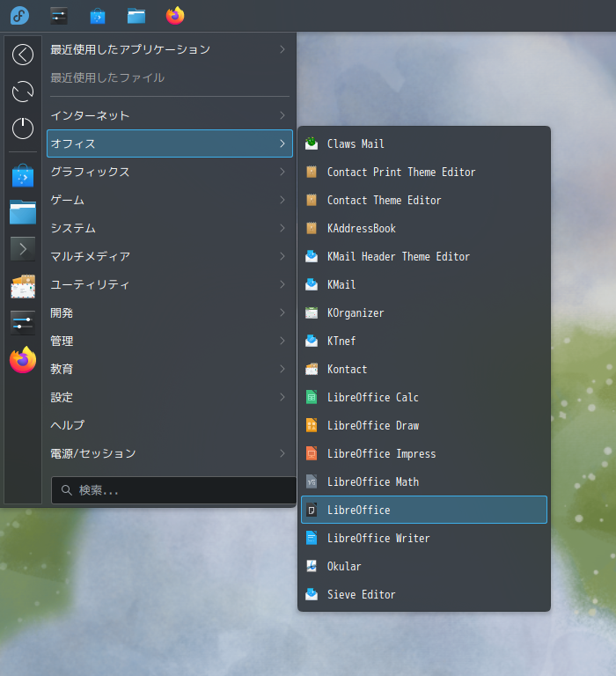This screenshot has height=676, width=616.
Task: Launch Sieve Editor
Action: pyautogui.click(x=424, y=594)
